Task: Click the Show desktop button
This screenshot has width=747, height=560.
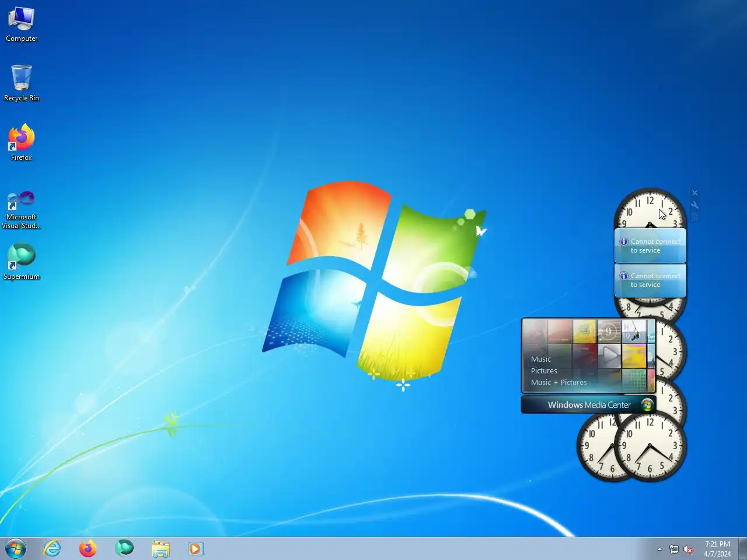Action: pos(742,548)
